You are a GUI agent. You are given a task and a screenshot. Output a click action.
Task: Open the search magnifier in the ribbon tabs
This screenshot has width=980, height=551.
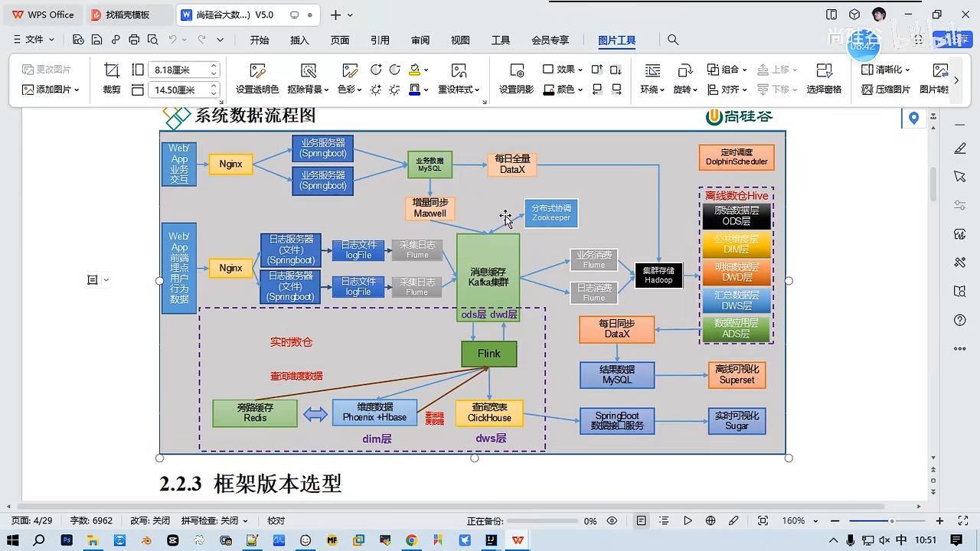click(x=673, y=40)
